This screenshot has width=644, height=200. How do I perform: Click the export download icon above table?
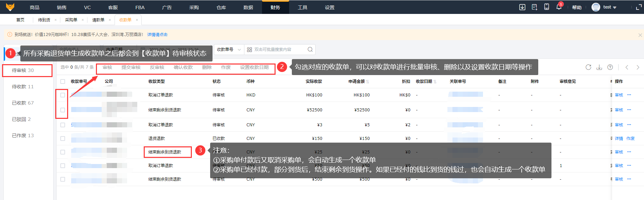click(599, 67)
